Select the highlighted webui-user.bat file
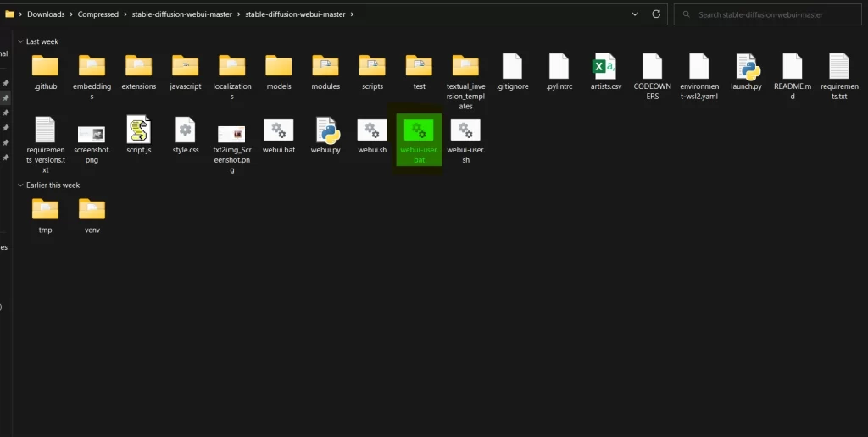 (419, 140)
